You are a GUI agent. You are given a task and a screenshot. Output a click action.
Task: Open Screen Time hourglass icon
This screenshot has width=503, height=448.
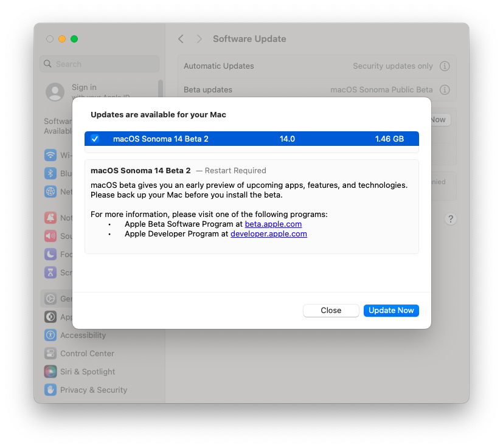pos(50,272)
